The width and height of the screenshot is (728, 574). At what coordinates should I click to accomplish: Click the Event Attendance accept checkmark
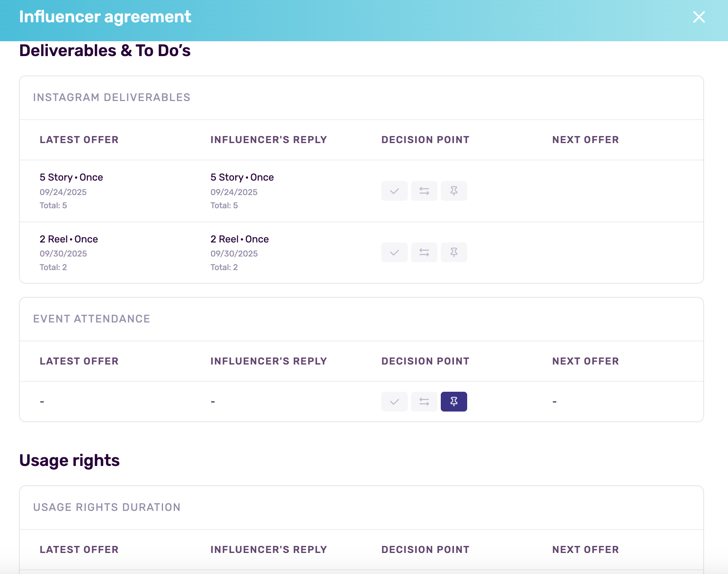pos(394,402)
